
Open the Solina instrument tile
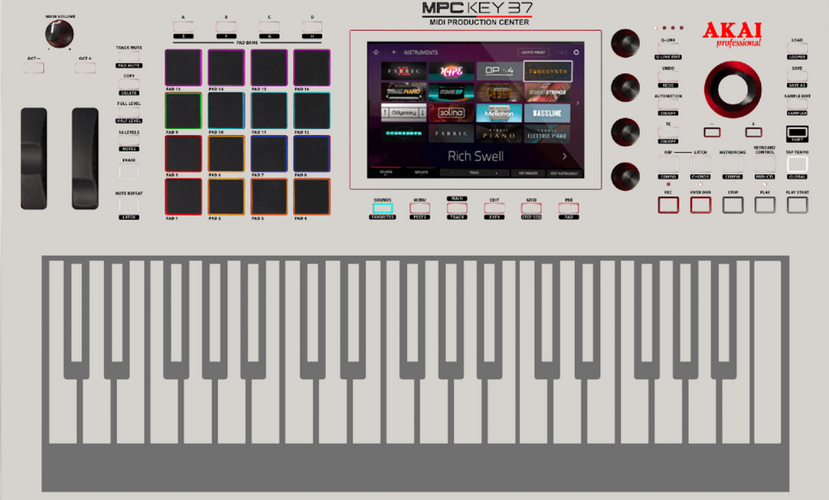tap(451, 113)
